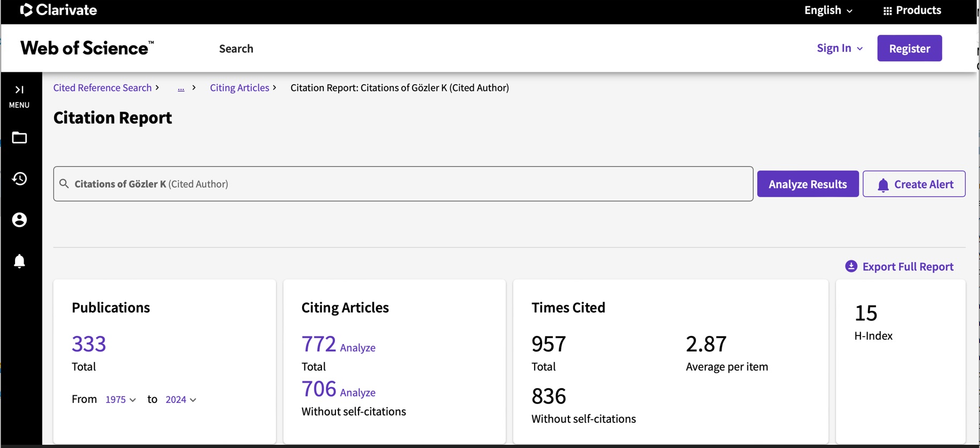Open the Search menu item
This screenshot has height=448, width=980.
[236, 49]
